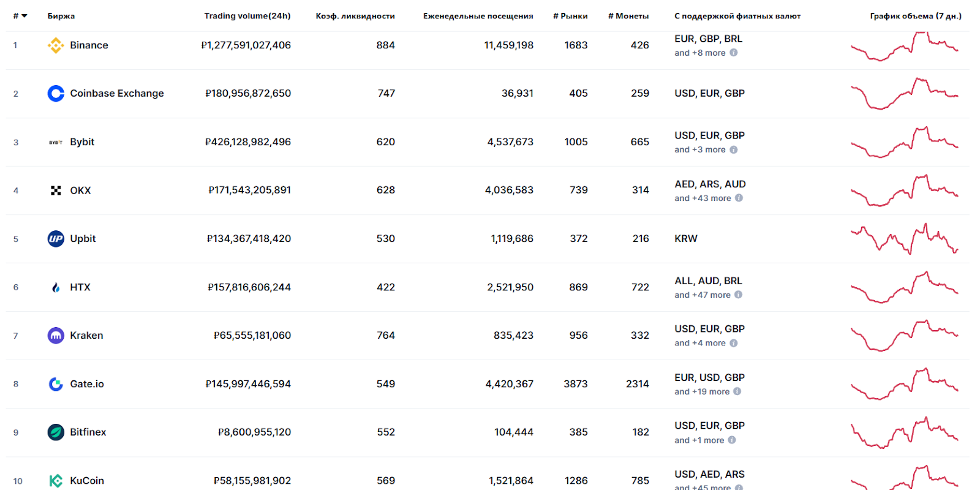
Task: Click the С поддержкой фиатных валют header
Action: point(737,16)
